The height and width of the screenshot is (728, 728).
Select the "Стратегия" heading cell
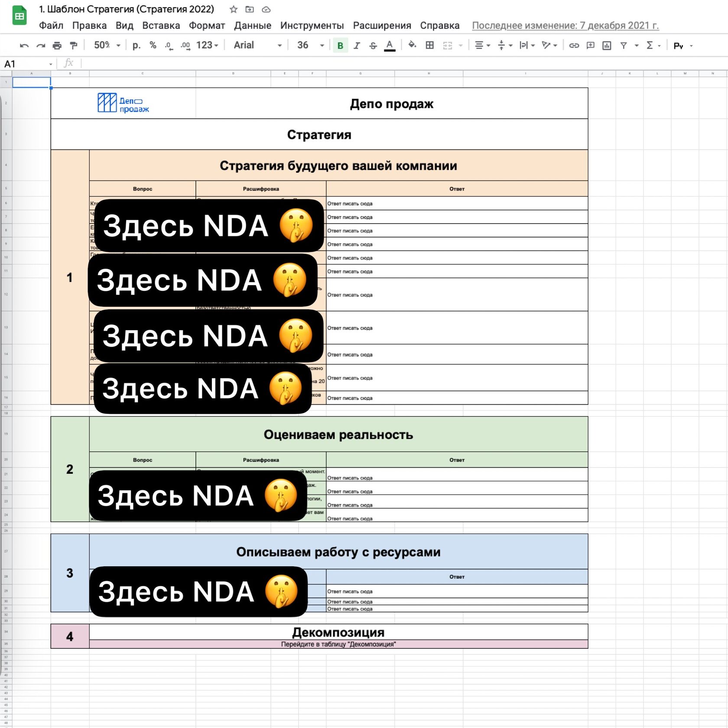click(x=319, y=134)
